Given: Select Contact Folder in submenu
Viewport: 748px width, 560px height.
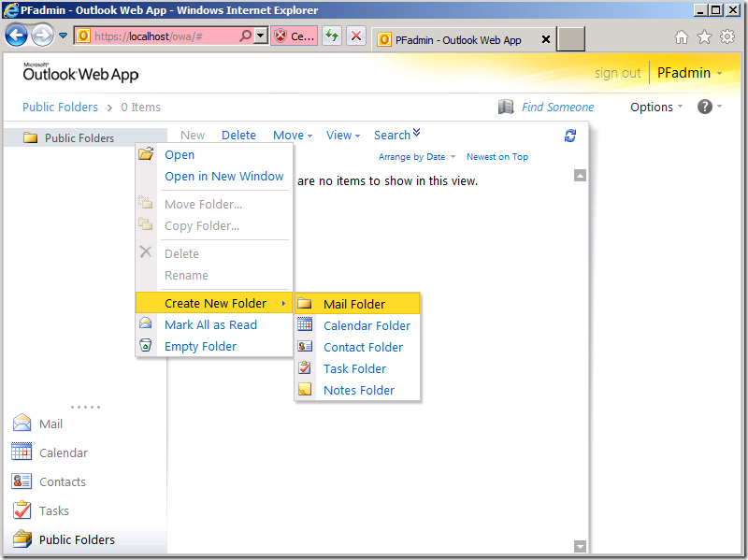Looking at the screenshot, I should pyautogui.click(x=357, y=347).
